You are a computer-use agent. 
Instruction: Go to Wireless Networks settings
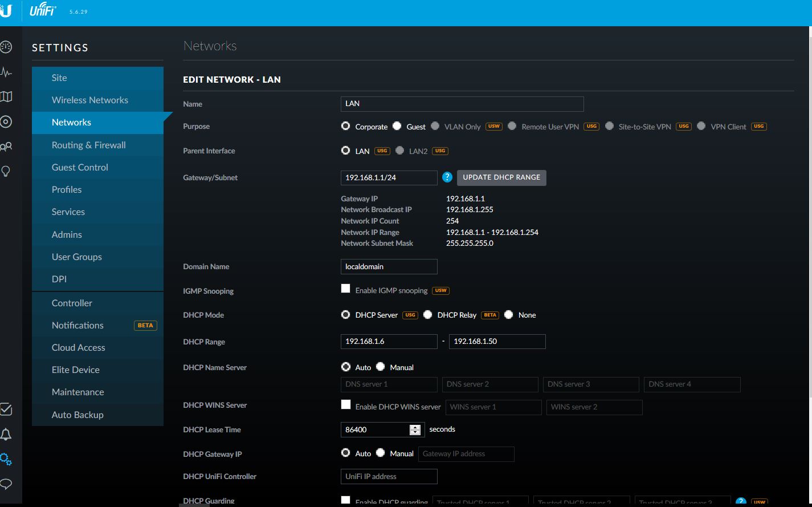89,100
